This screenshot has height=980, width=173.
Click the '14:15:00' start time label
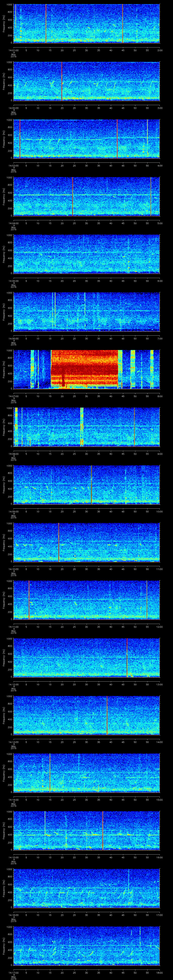pos(13,857)
